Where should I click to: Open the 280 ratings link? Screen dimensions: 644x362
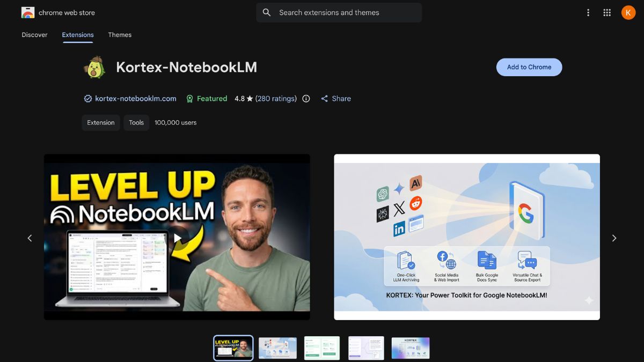coord(276,99)
